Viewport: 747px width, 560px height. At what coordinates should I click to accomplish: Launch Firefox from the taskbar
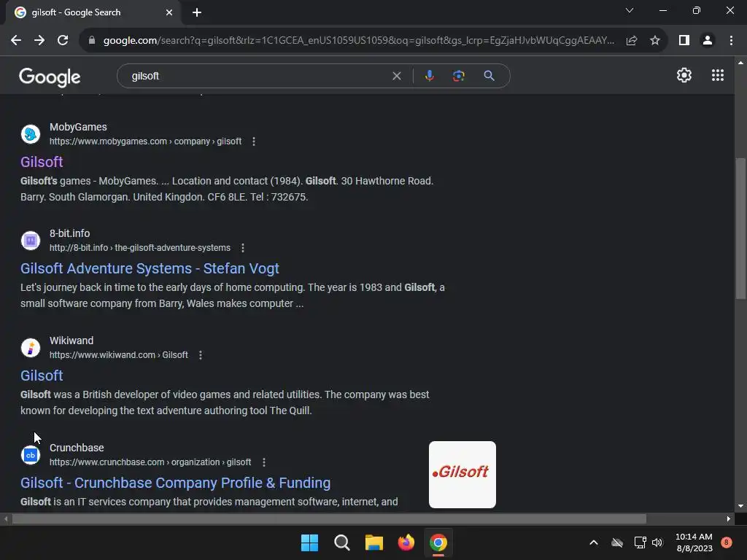click(x=406, y=542)
